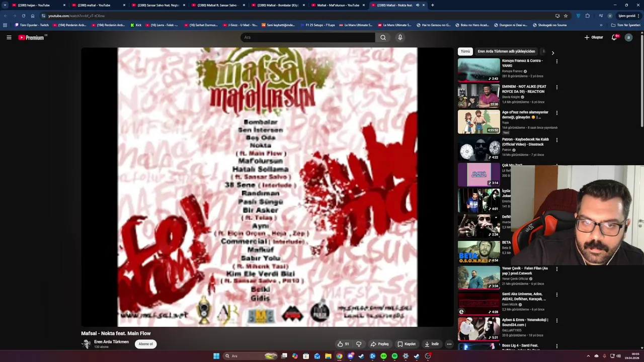Select Eren Arda Türkmen adlı yükleyiciden chip
The height and width of the screenshot is (362, 644).
point(506,51)
